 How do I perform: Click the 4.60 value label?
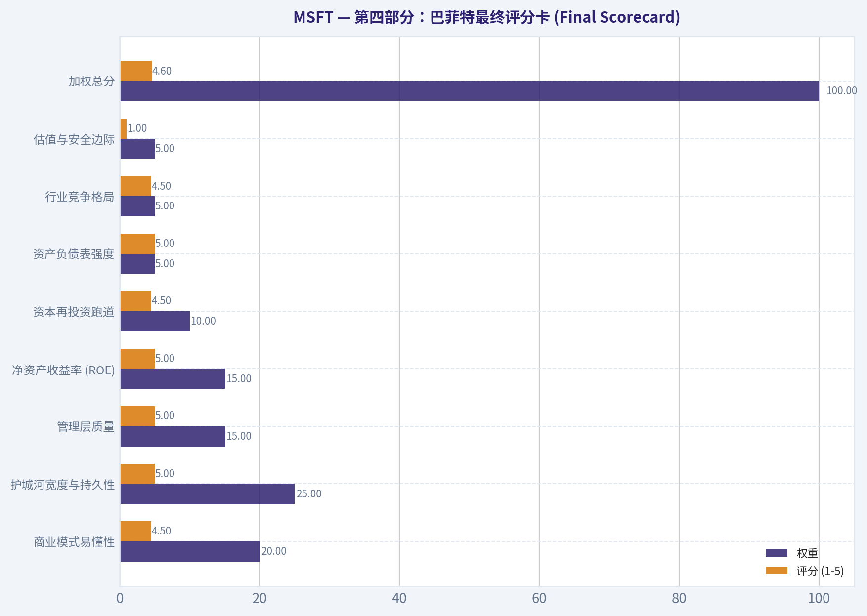point(162,71)
